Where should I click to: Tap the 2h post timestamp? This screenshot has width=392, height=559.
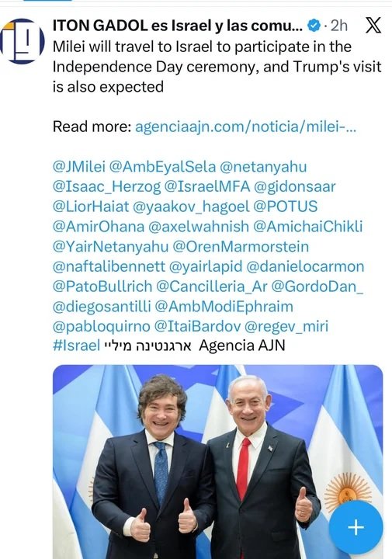coord(338,26)
